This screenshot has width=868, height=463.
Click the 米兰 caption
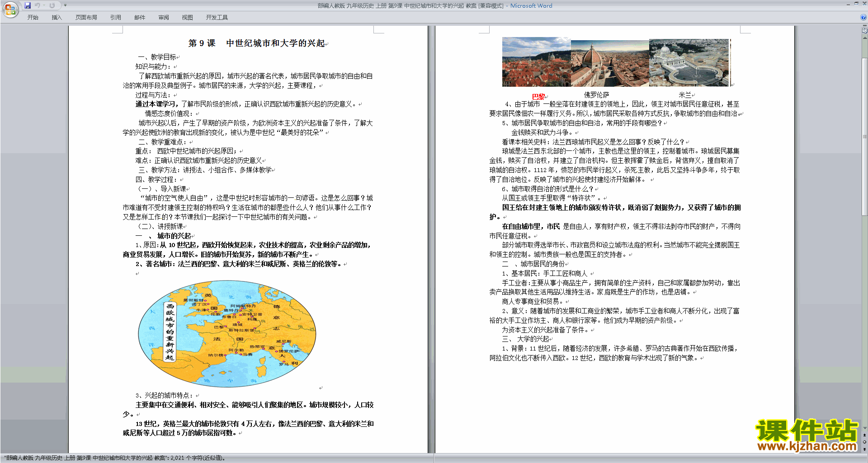(x=685, y=95)
